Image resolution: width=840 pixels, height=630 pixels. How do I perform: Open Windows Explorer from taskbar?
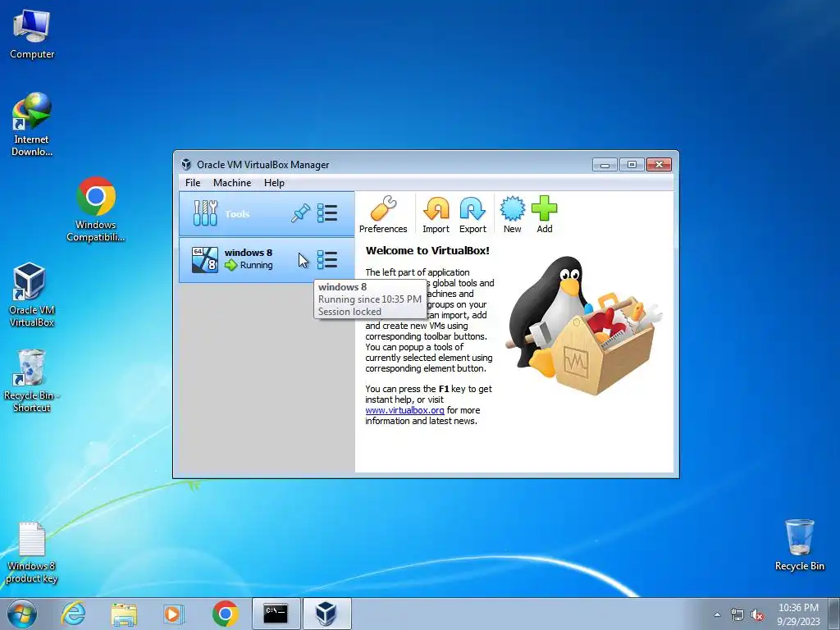click(x=124, y=614)
